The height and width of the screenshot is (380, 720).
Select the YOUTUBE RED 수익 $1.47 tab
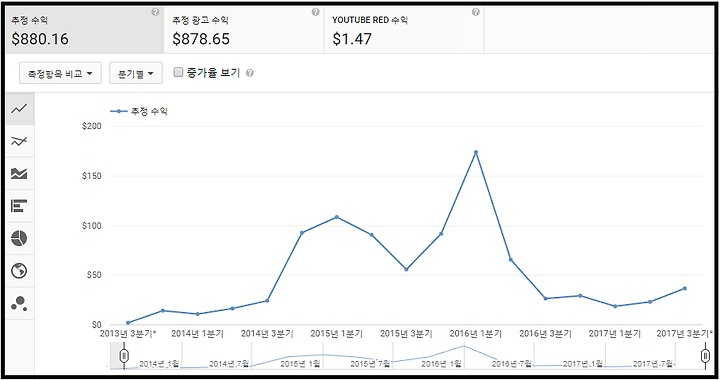click(x=404, y=30)
